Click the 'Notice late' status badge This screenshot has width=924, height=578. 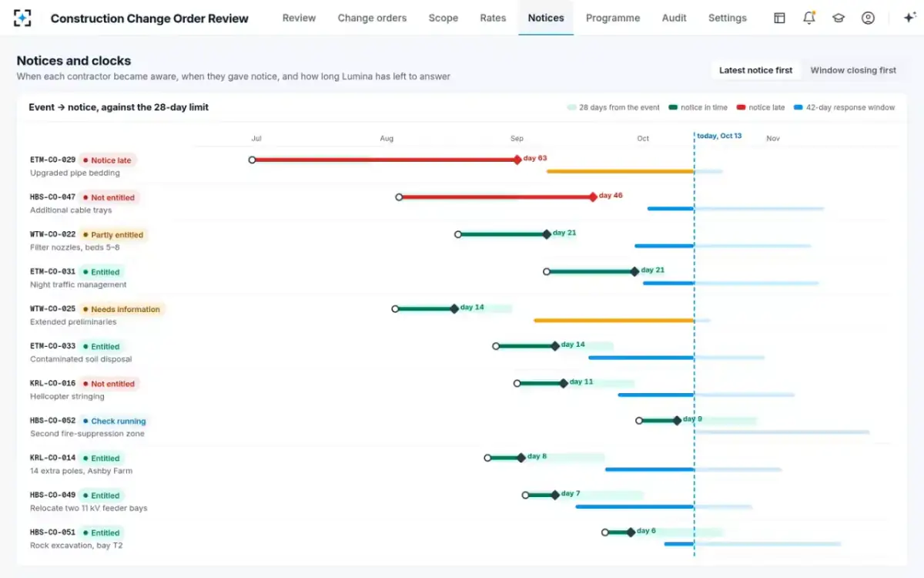pyautogui.click(x=108, y=160)
